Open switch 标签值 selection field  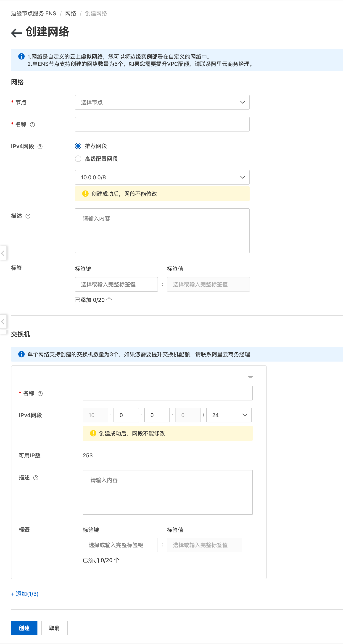[x=204, y=545]
